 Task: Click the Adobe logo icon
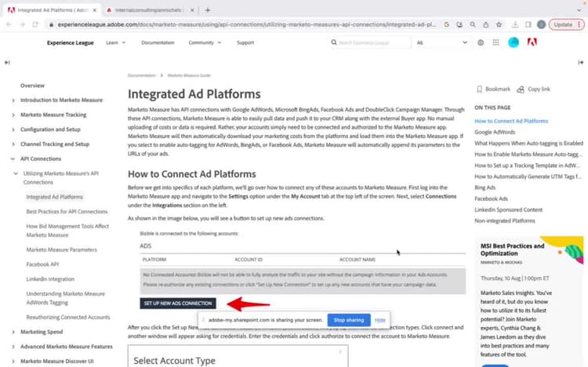532,42
